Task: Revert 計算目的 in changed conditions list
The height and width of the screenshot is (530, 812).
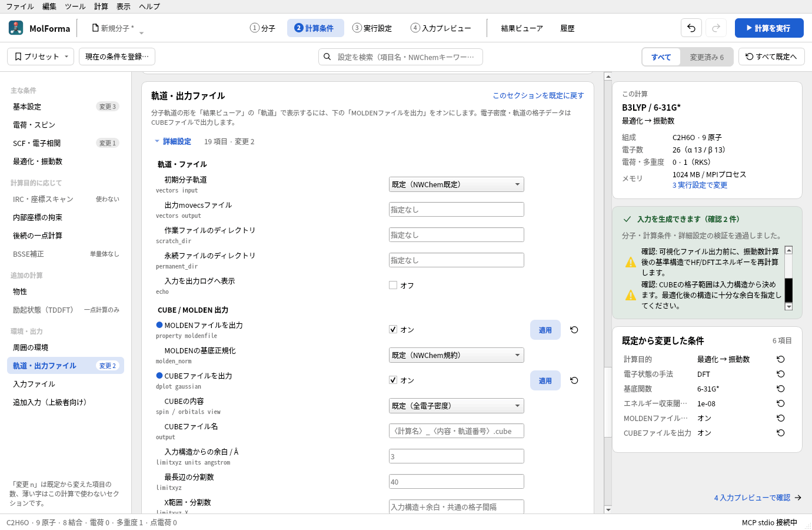Action: 781,359
